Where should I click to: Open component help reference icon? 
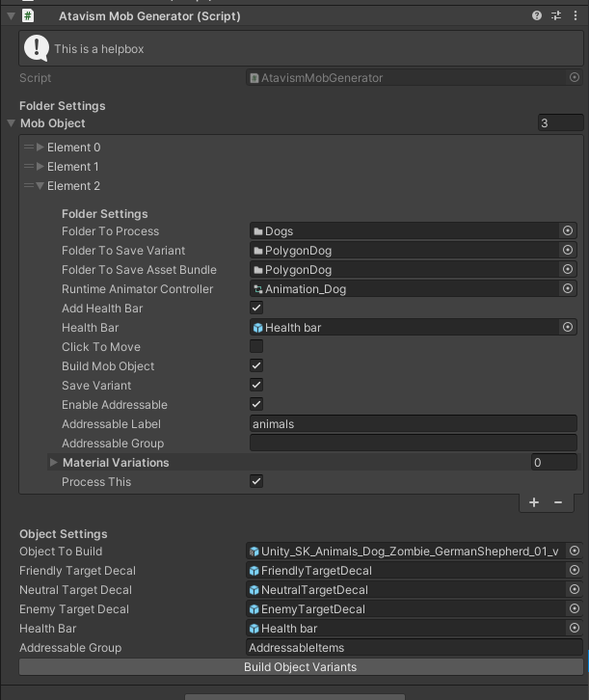(538, 16)
